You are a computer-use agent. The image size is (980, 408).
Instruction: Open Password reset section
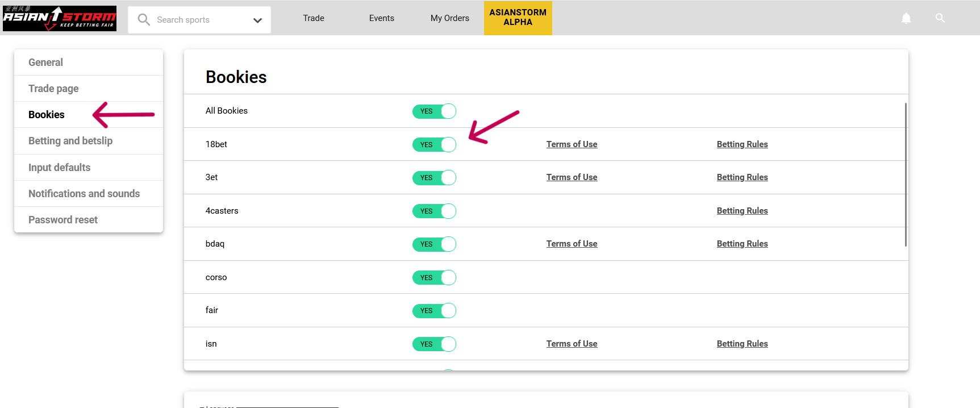pos(89,220)
